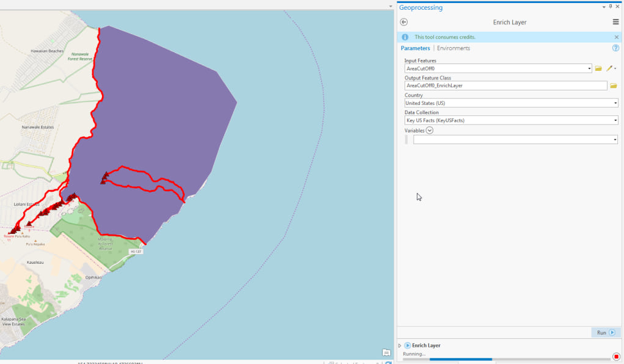Viewport: 624px width, 364px height.
Task: Open the Enrich Layer hamburger menu
Action: tap(615, 22)
